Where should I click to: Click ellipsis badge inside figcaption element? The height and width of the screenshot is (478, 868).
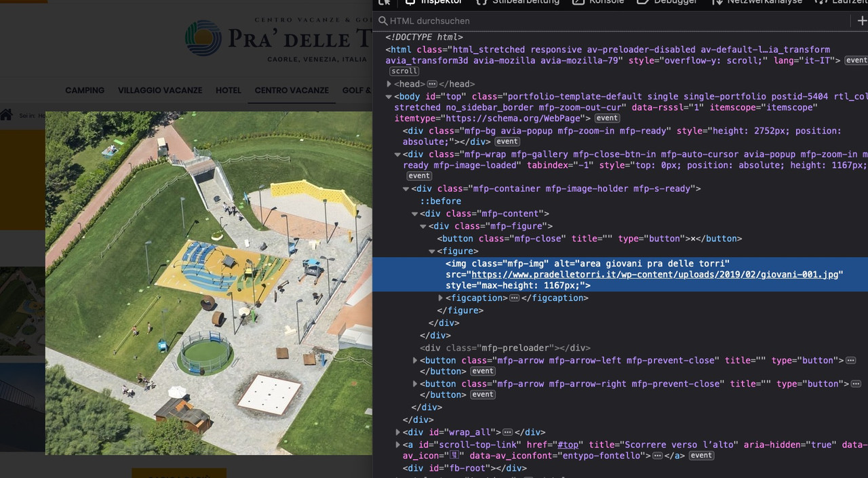(514, 298)
